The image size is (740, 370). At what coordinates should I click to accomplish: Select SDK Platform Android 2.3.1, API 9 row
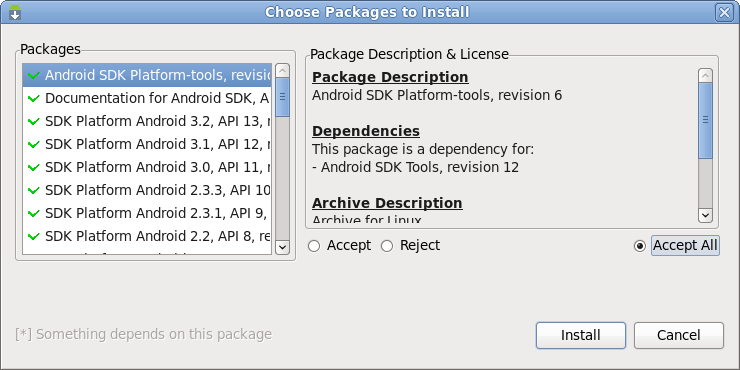[147, 213]
